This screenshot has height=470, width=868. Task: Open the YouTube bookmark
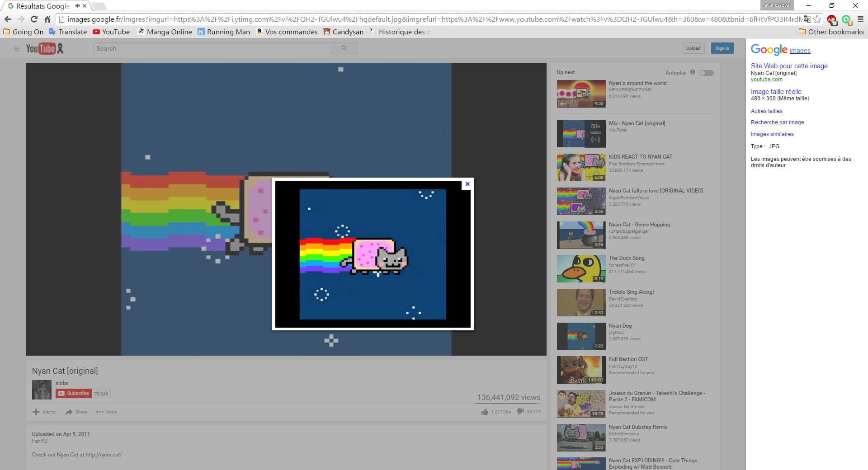[x=111, y=32]
